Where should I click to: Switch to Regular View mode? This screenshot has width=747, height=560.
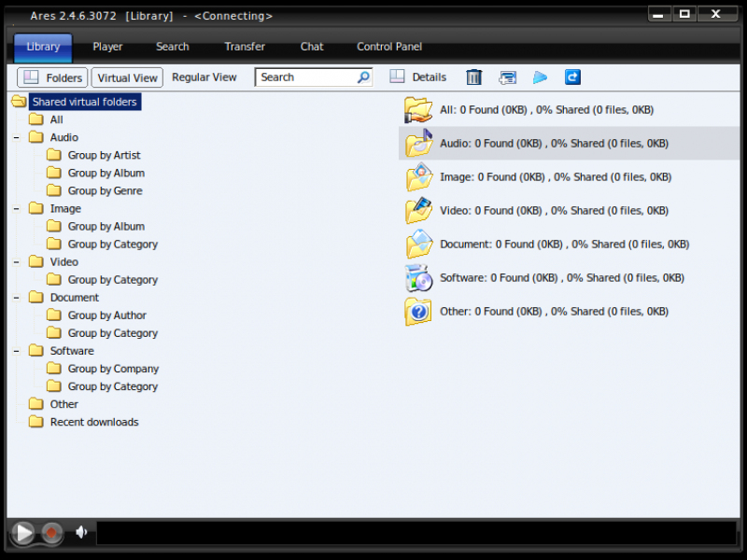[x=204, y=77]
